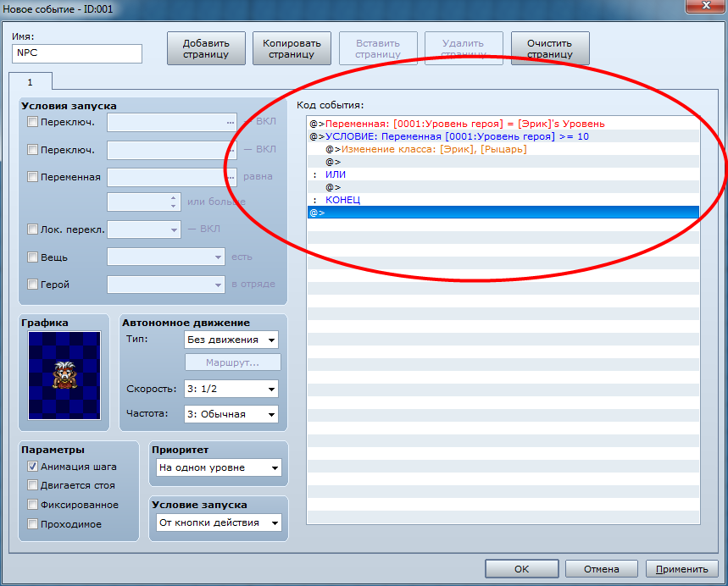The image size is (728, 586).
Task: Select the highlighted empty @> command line
Action: click(x=503, y=213)
